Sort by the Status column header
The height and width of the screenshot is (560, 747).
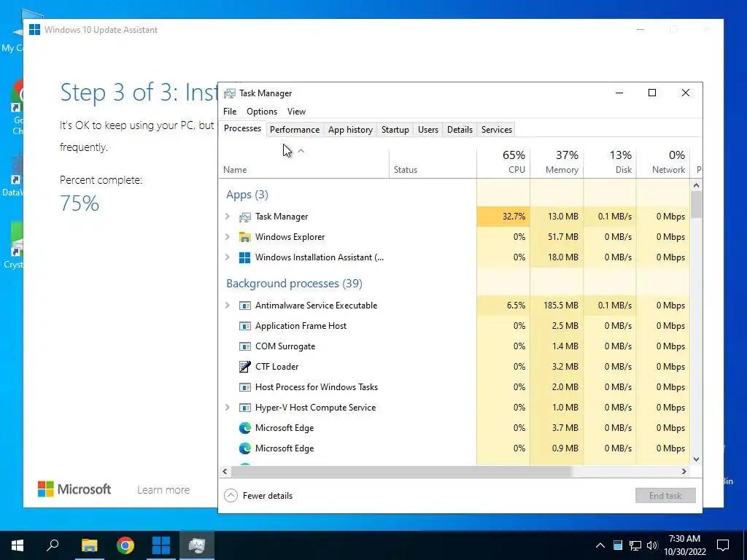click(x=433, y=162)
